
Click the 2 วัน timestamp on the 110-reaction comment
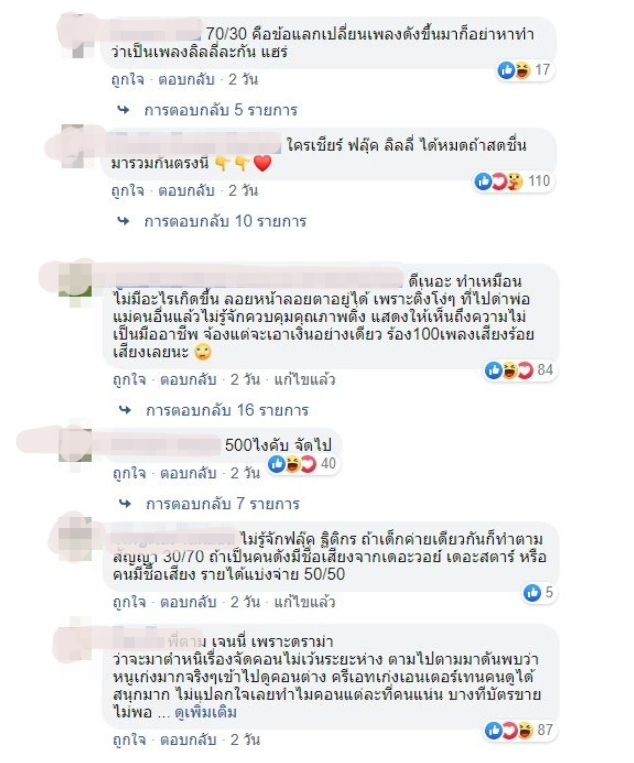243,191
